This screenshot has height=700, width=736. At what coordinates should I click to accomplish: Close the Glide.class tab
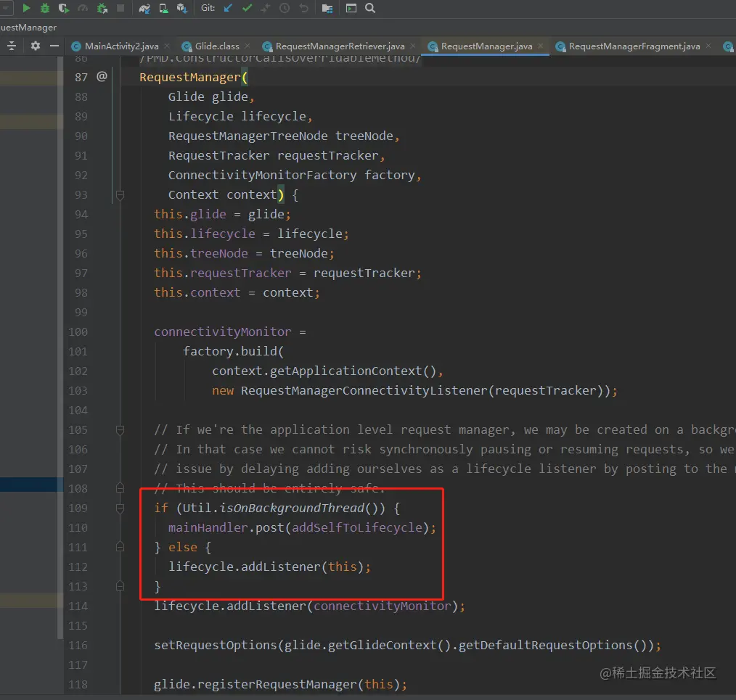(x=248, y=46)
